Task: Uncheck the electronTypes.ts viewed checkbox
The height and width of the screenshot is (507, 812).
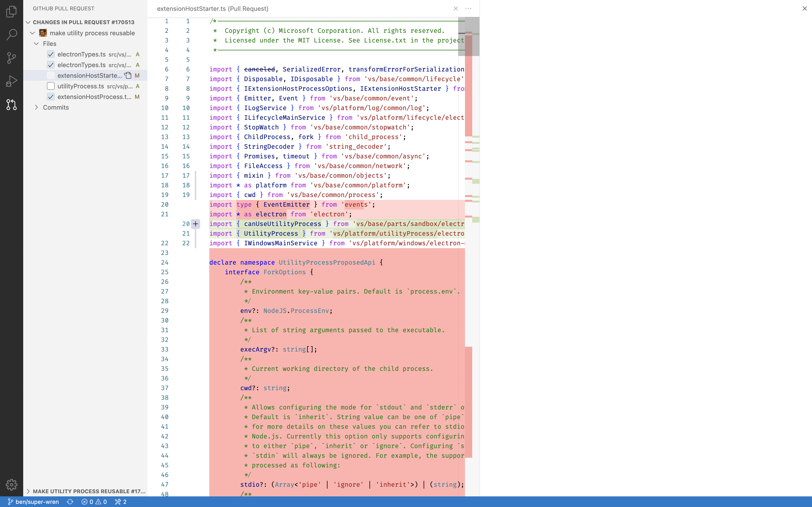Action: [x=51, y=54]
